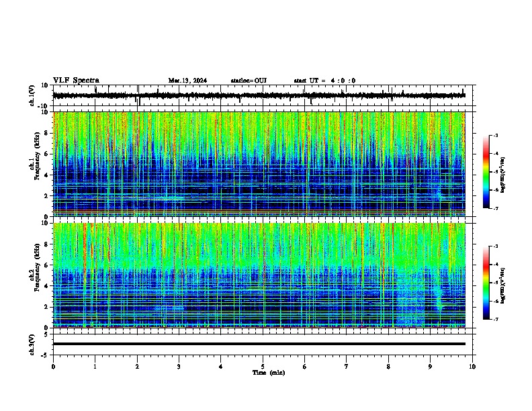Click the ch.1 voltage waveform trace
532x411 pixels.
tap(259, 95)
